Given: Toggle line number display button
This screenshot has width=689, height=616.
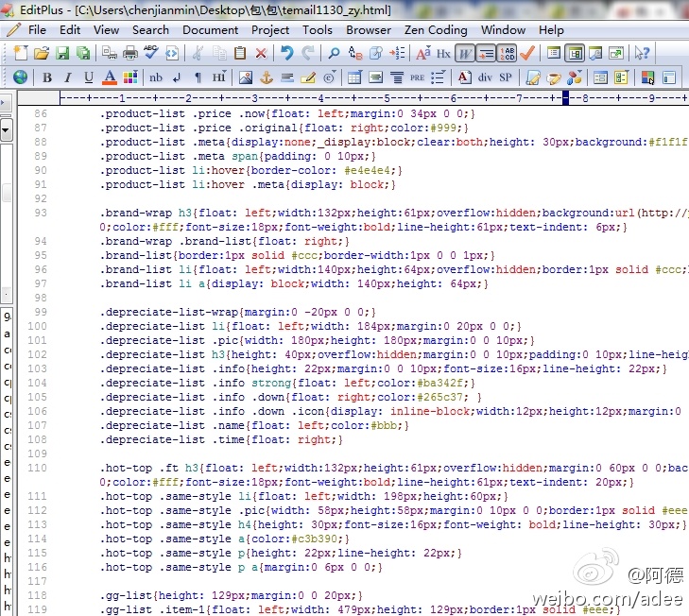Looking at the screenshot, I should coord(507,54).
